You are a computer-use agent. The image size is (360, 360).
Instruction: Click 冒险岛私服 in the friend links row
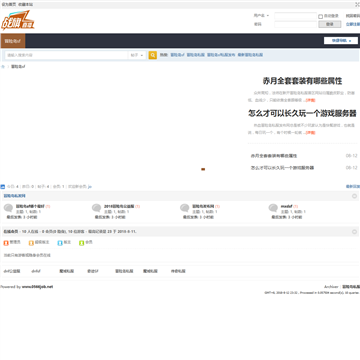point(124,271)
